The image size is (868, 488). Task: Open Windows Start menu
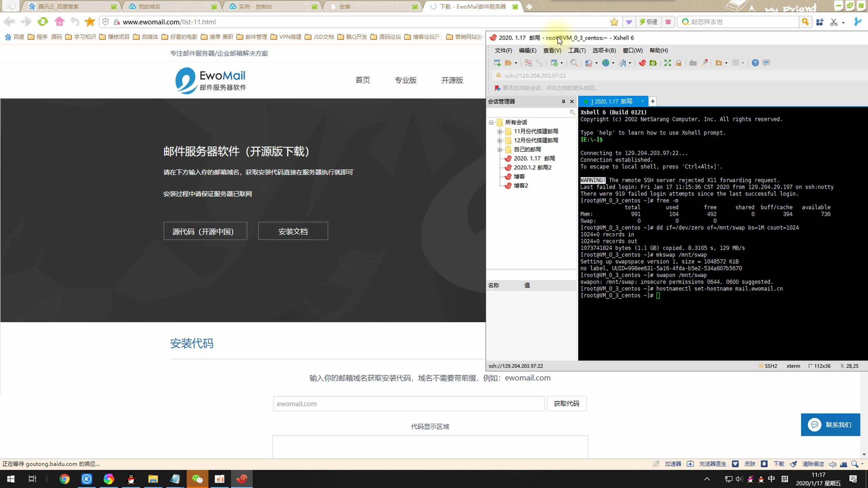point(11,479)
